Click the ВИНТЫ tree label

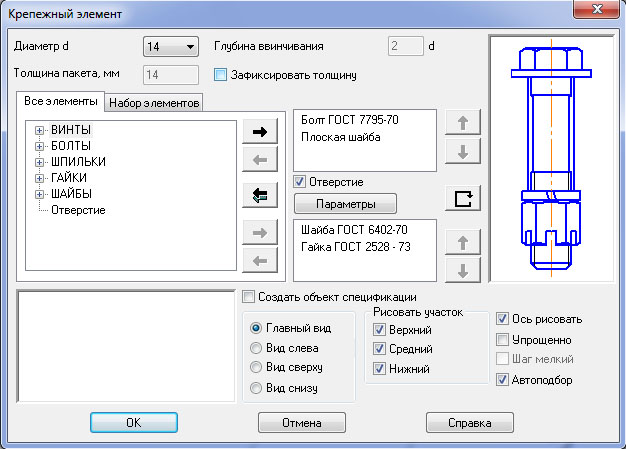tap(71, 130)
